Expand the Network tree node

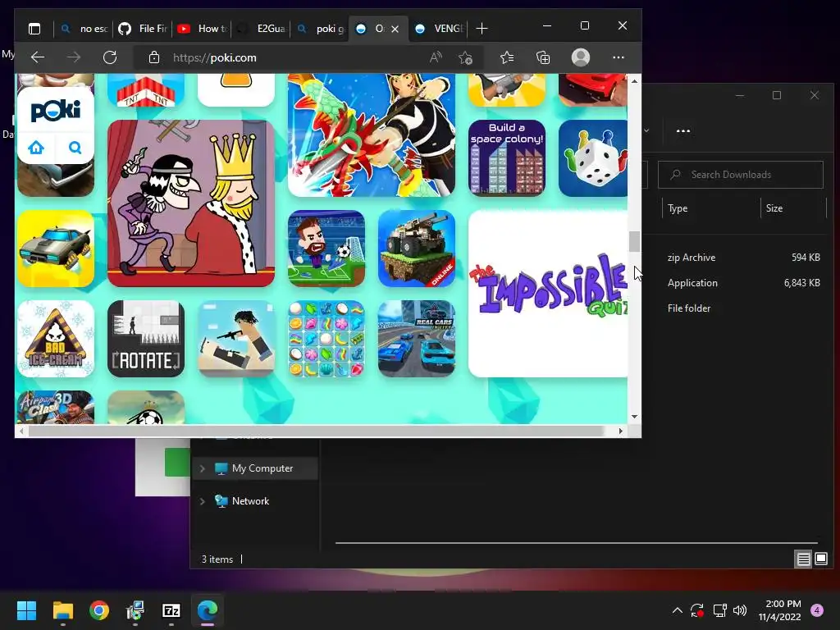(203, 501)
